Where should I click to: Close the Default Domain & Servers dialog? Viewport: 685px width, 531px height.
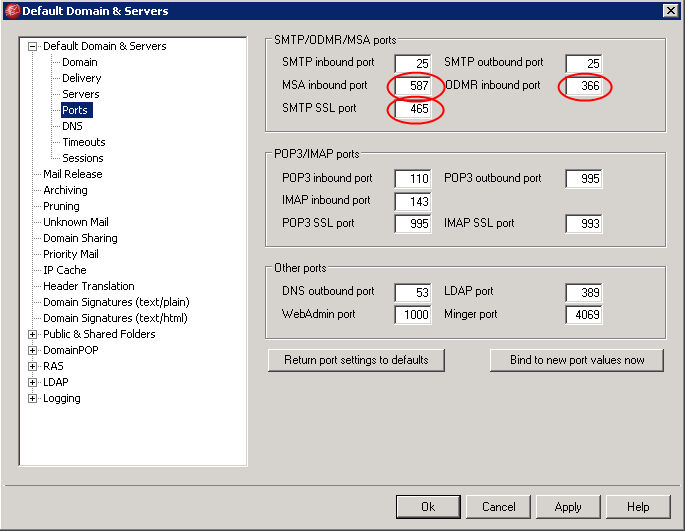[671, 11]
